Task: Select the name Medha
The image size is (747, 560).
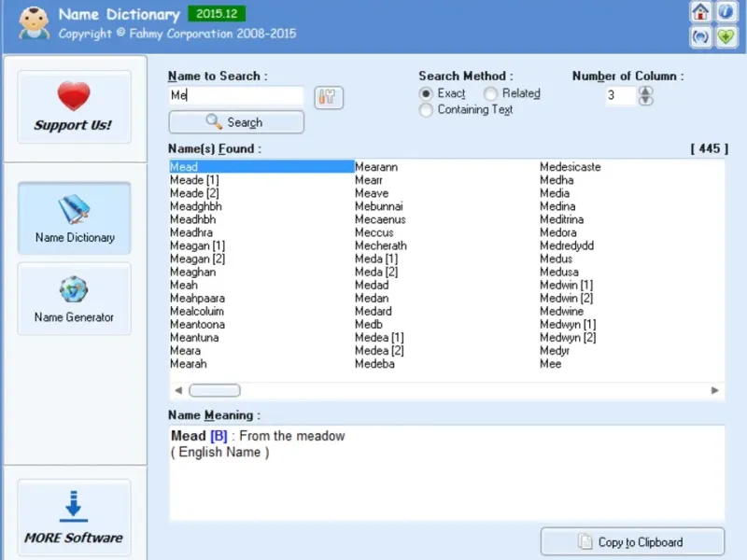Action: (557, 180)
